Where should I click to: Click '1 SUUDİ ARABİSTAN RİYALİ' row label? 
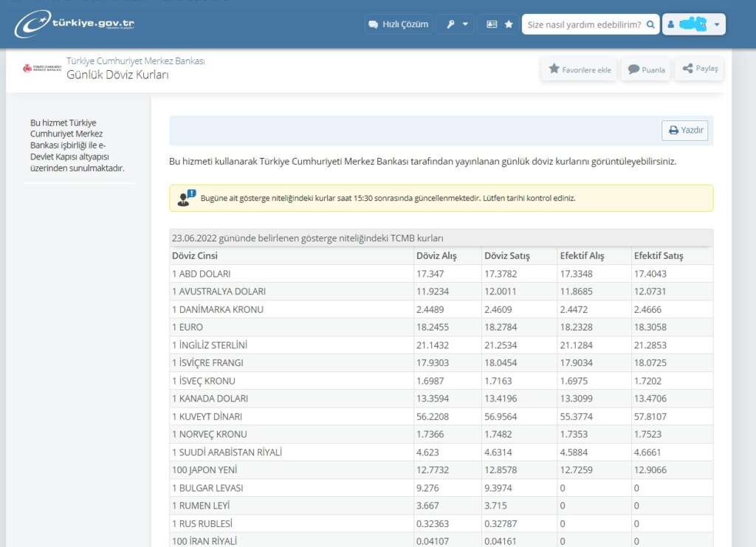click(x=227, y=452)
